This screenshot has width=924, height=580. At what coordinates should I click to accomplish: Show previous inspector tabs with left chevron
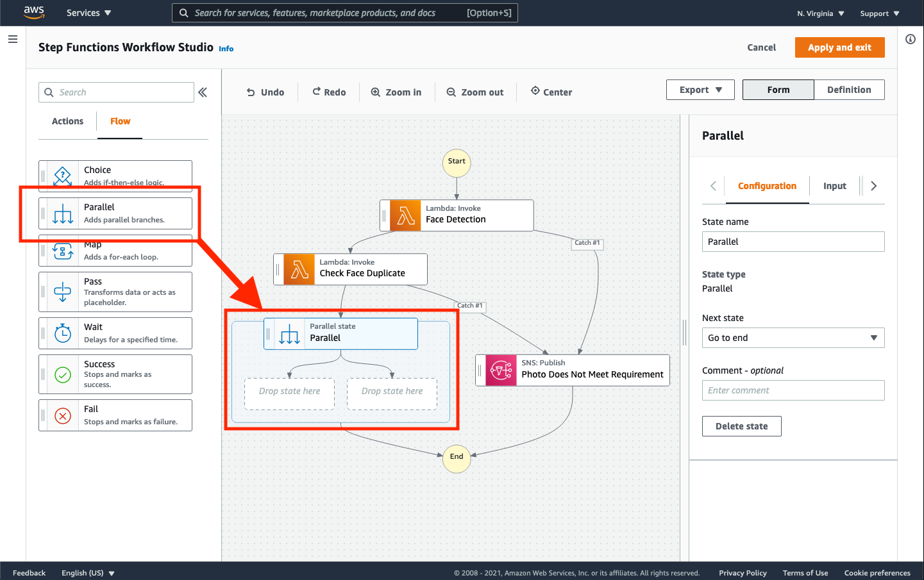[713, 186]
